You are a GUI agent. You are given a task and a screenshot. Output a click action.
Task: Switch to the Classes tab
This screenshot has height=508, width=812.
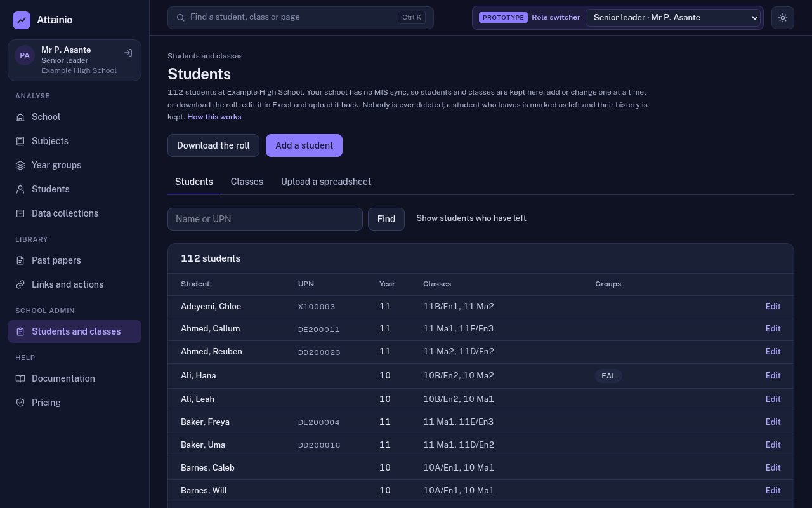(x=247, y=182)
